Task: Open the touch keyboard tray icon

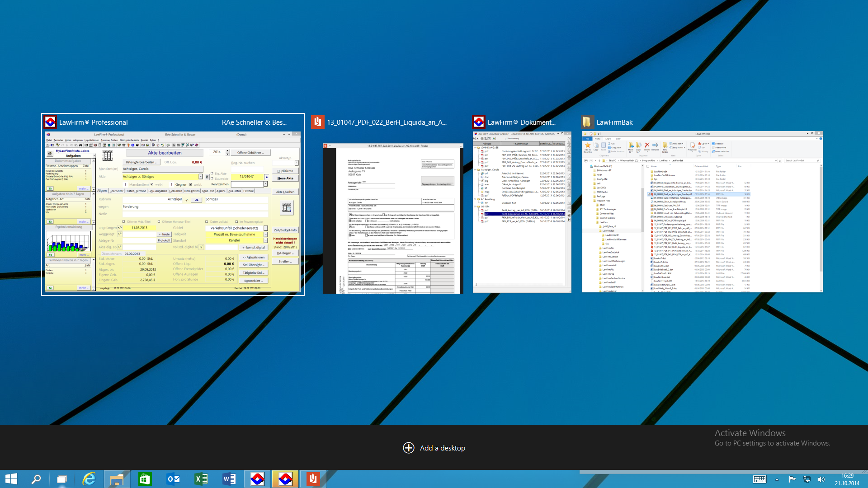Action: pyautogui.click(x=759, y=479)
